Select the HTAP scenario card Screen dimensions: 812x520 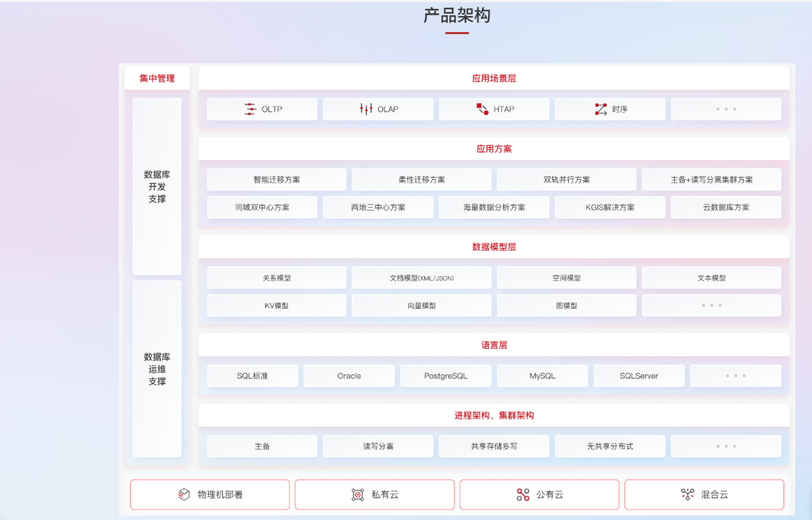pos(494,109)
